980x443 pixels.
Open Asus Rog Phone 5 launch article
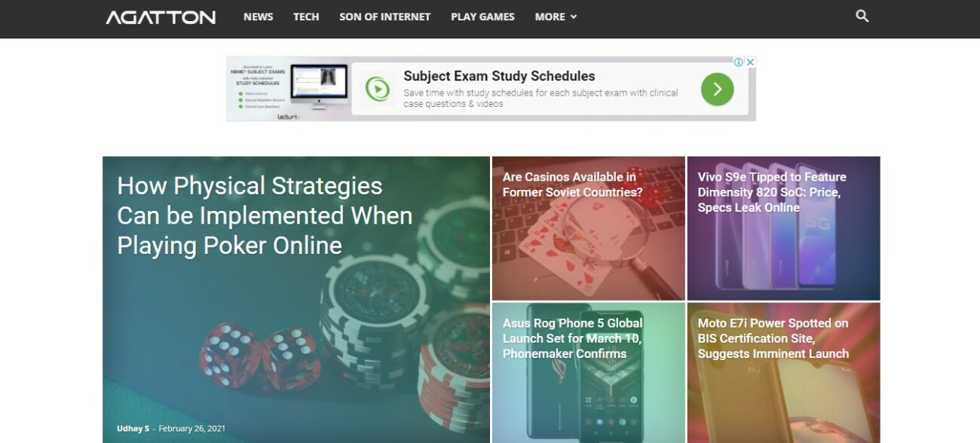[x=572, y=338]
